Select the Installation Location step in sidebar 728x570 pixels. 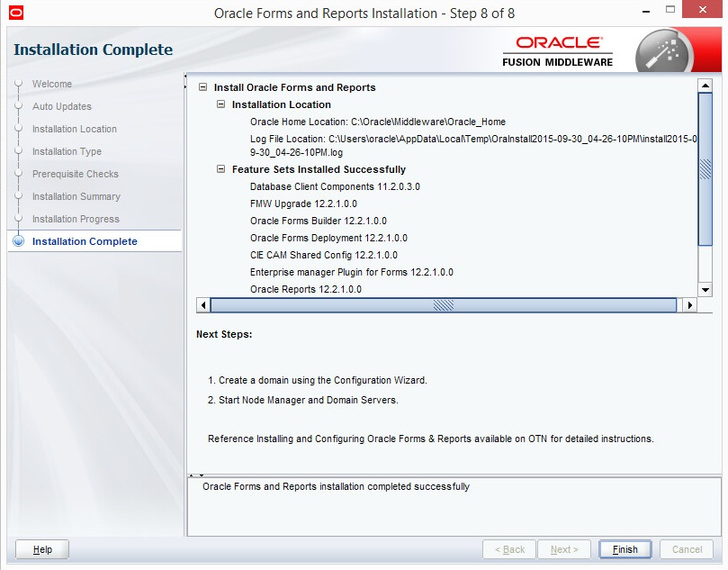coord(75,129)
